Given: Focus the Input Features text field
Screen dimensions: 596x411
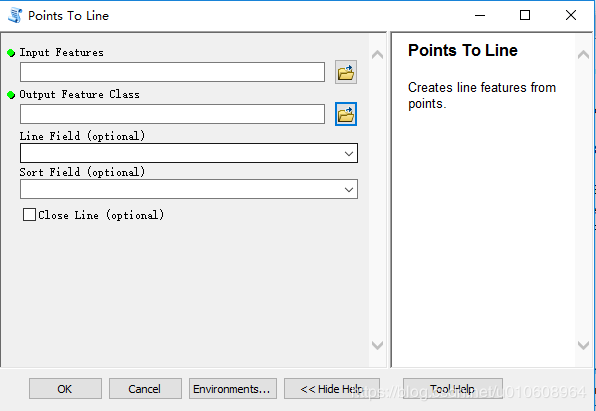Looking at the screenshot, I should [x=172, y=72].
